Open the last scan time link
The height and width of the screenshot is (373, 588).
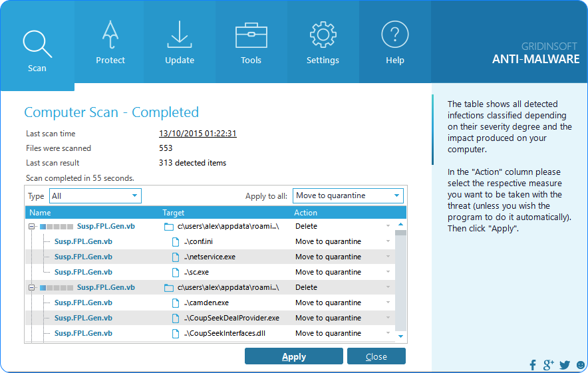point(198,134)
